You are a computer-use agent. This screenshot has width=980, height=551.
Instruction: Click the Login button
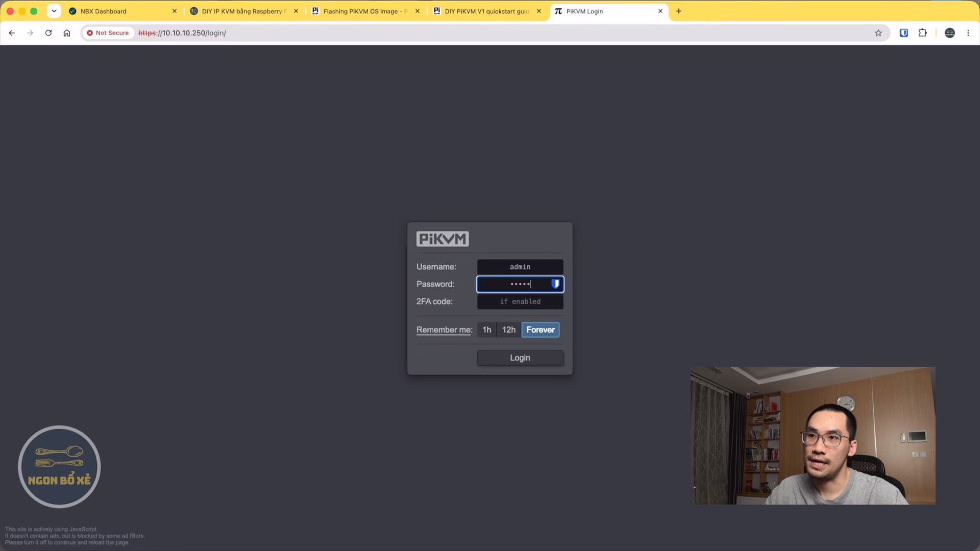520,358
